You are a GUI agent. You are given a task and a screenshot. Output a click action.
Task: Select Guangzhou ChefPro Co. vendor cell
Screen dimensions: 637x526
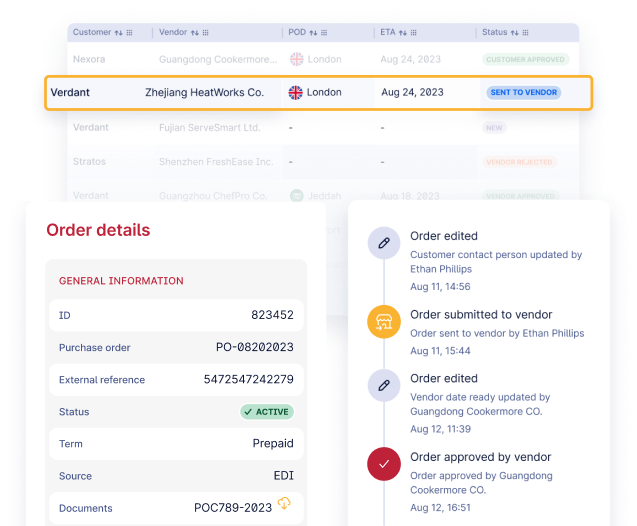pos(213,196)
